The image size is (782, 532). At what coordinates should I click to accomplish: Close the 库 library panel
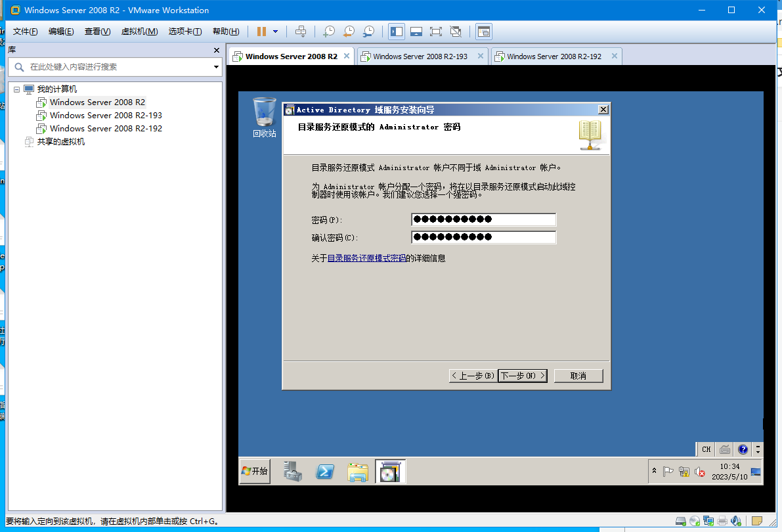pyautogui.click(x=217, y=50)
